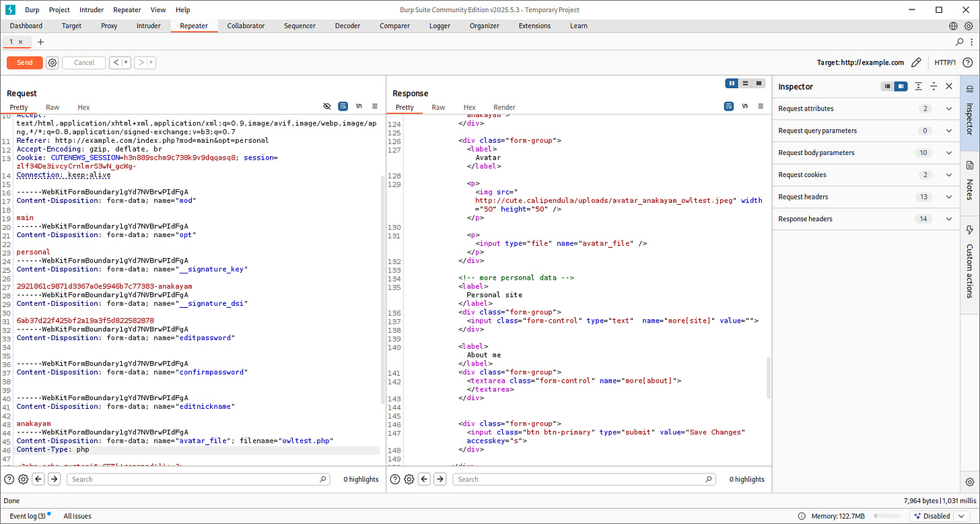Open the back history dropdown arrow

(x=126, y=63)
